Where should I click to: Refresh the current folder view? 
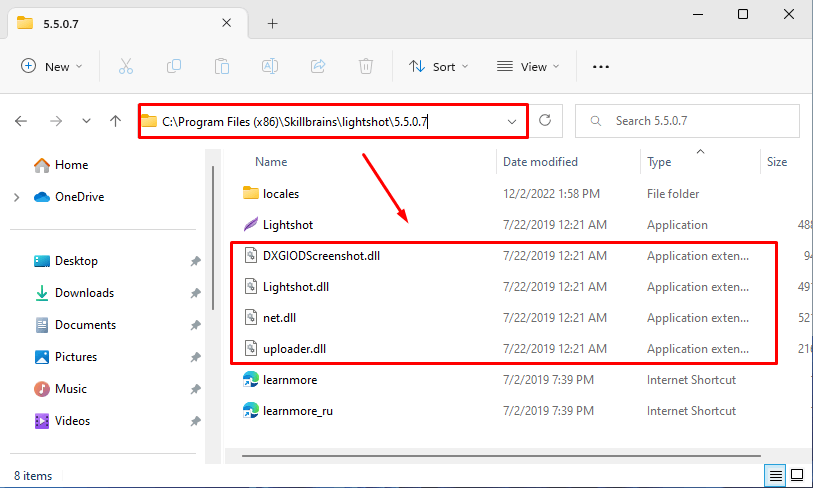(x=545, y=120)
